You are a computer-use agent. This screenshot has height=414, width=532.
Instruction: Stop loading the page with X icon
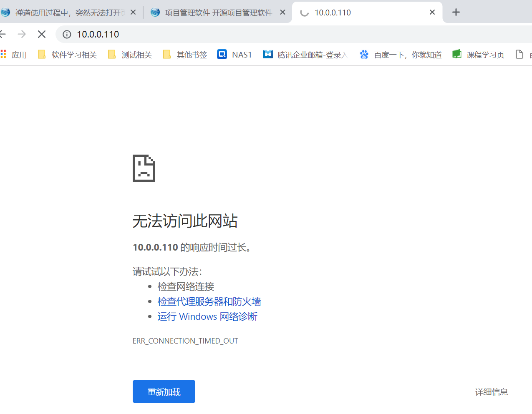click(x=42, y=34)
